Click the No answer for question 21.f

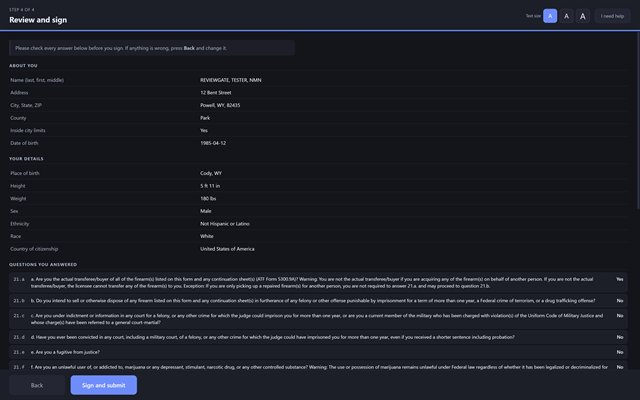(620, 367)
